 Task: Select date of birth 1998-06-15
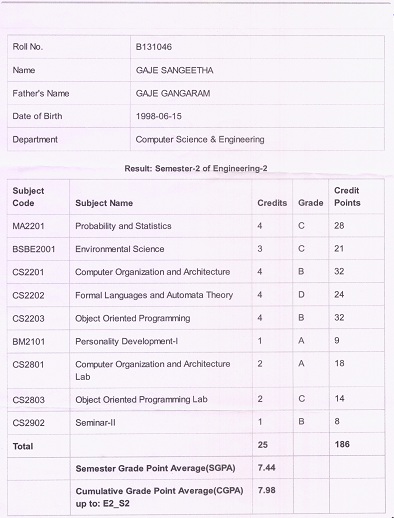[159, 116]
